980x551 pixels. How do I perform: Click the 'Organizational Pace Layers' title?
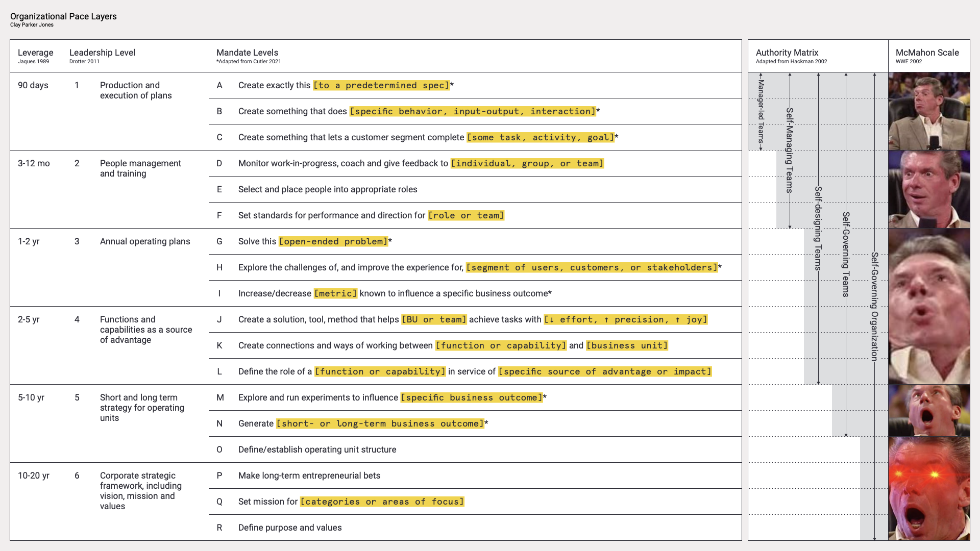coord(63,16)
